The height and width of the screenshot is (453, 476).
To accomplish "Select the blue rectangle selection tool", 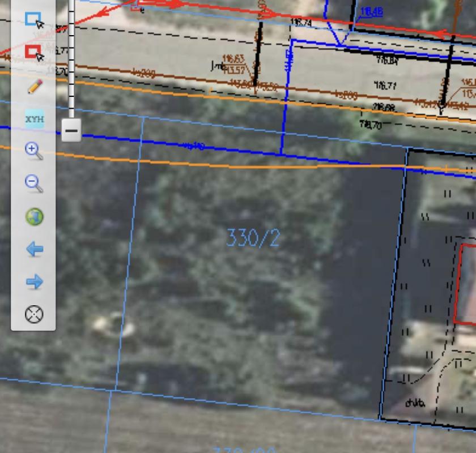I will pos(34,20).
